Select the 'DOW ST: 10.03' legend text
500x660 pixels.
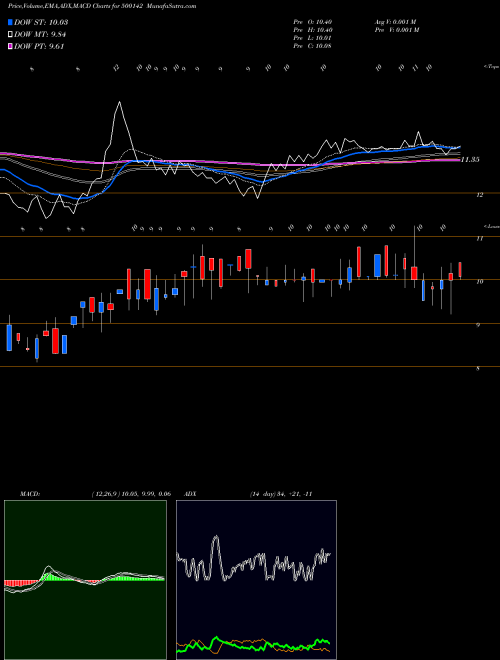pyautogui.click(x=41, y=22)
